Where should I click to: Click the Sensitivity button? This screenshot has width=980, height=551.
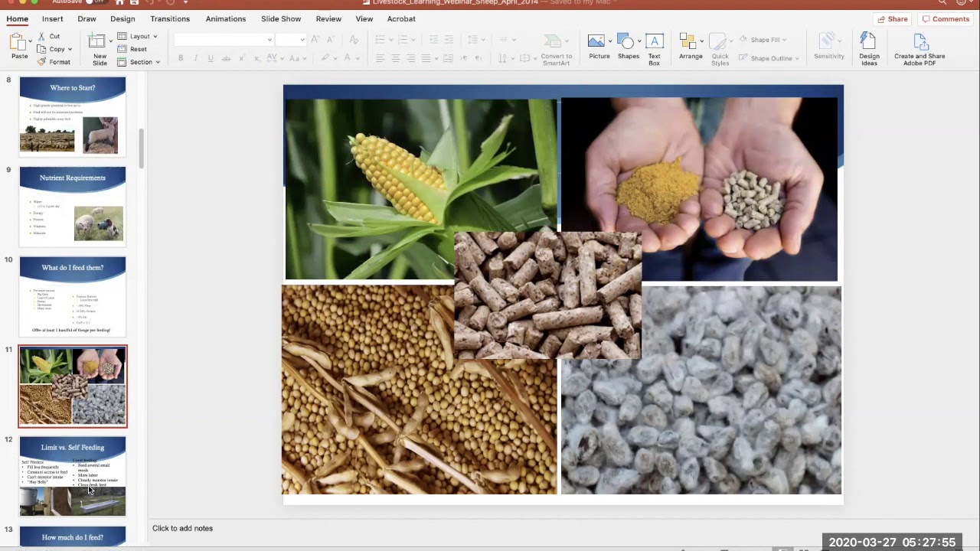click(828, 46)
